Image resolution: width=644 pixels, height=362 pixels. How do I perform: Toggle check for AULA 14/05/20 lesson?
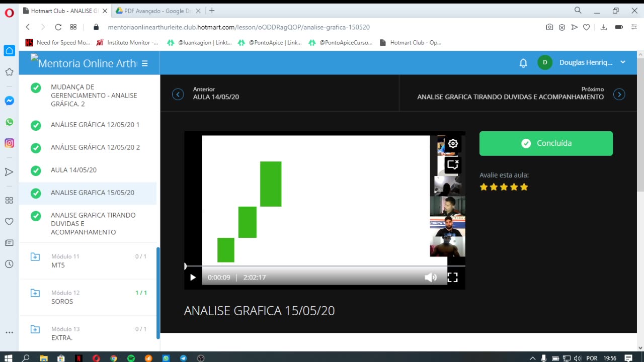(36, 170)
